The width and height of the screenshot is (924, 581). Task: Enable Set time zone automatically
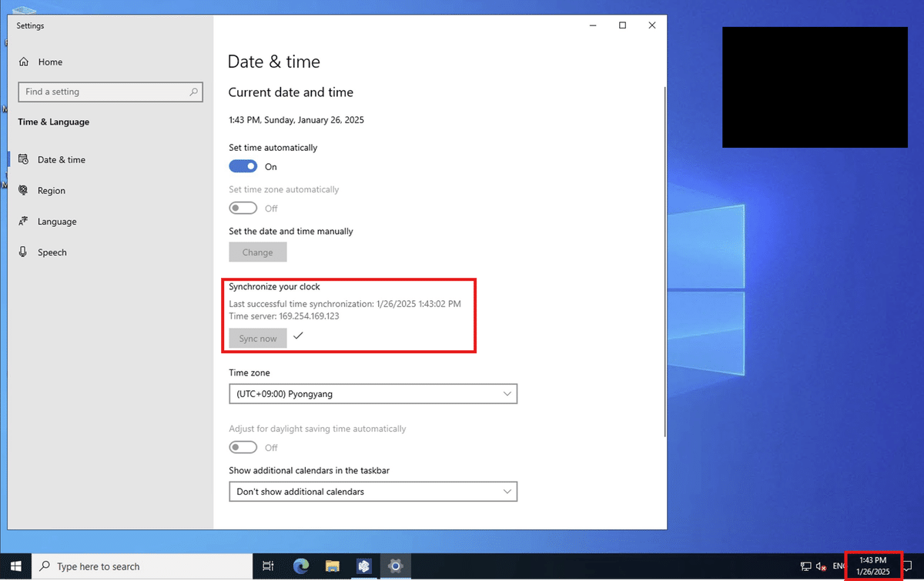point(243,207)
